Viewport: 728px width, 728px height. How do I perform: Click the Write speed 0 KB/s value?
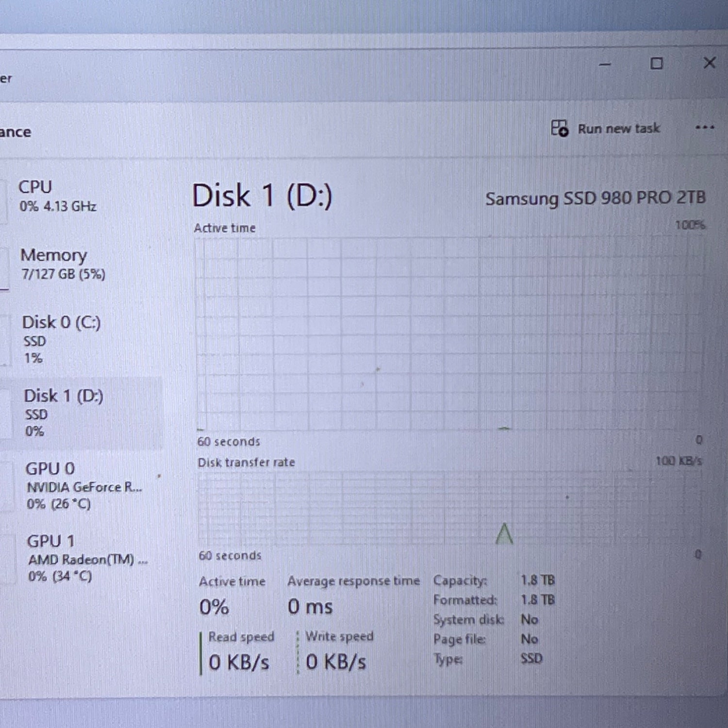pos(336,662)
